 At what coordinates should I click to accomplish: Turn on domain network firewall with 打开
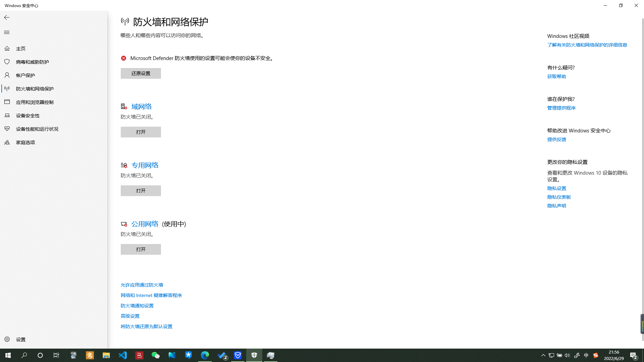(x=141, y=132)
